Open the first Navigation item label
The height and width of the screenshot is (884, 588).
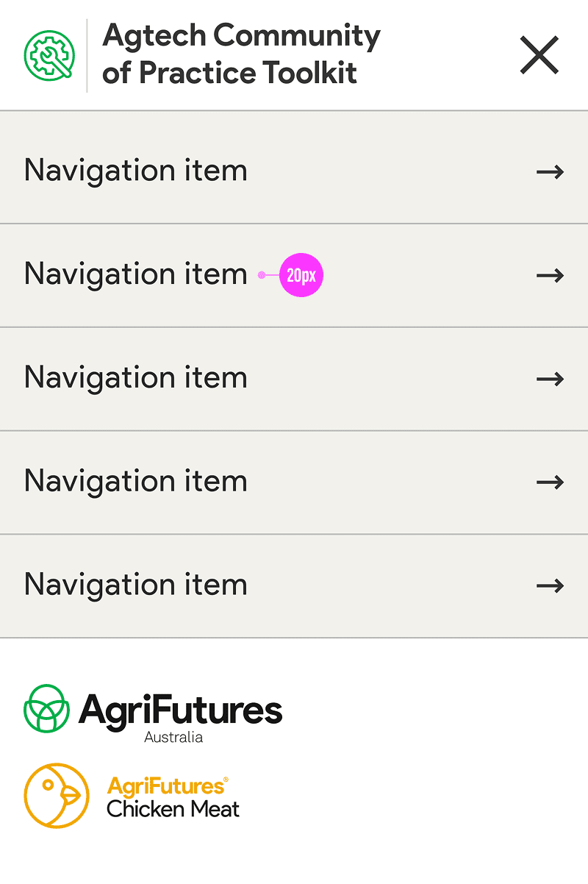(136, 171)
